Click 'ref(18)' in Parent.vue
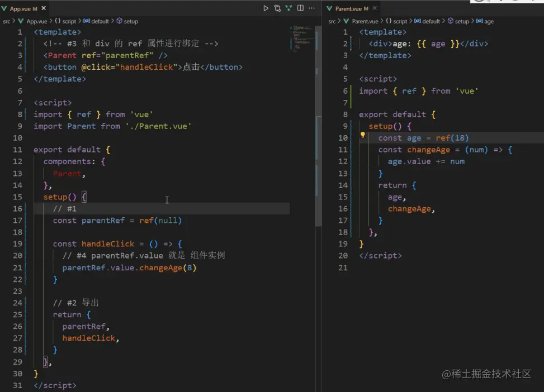Viewport: 544px width, 392px height. click(452, 138)
